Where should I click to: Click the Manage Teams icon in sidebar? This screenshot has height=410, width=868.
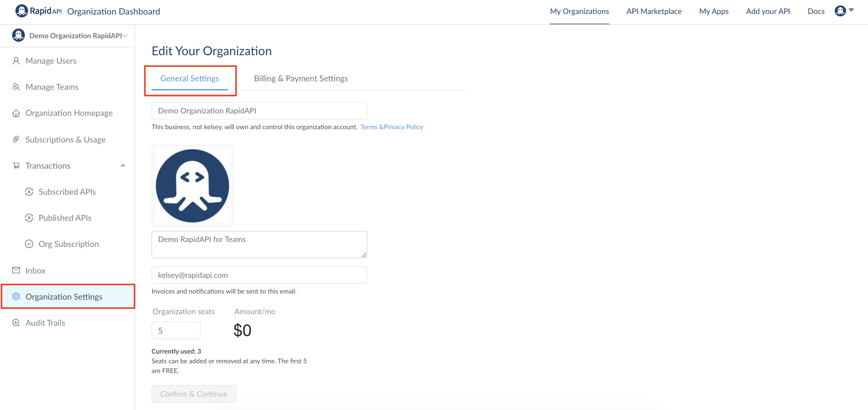coord(16,87)
